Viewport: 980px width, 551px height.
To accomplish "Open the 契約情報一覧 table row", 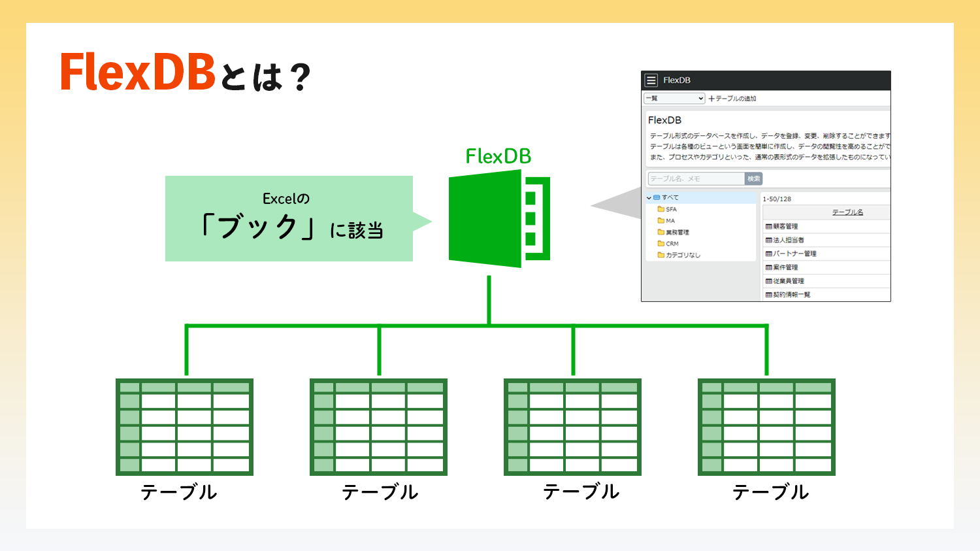I will pos(826,295).
